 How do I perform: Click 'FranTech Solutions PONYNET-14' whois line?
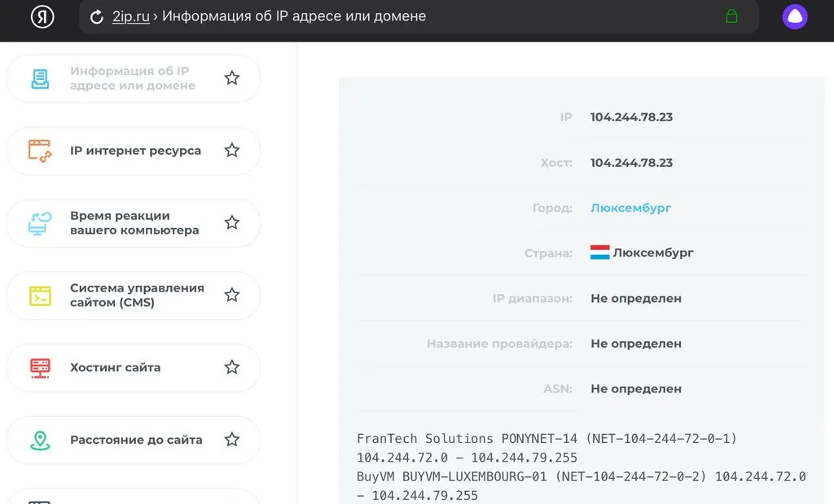pos(546,439)
